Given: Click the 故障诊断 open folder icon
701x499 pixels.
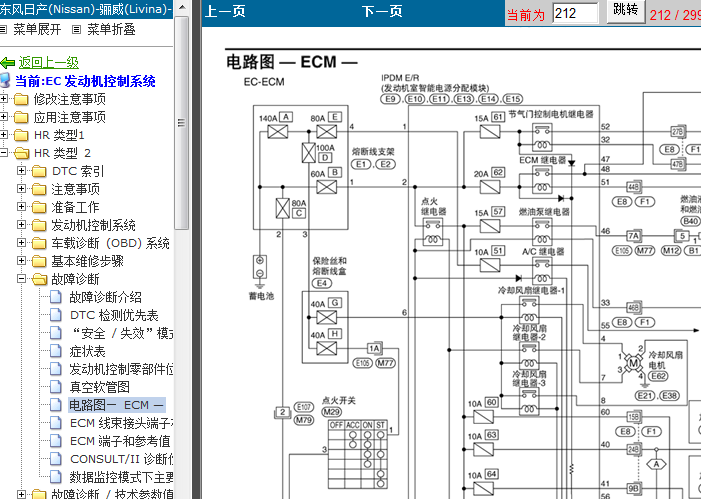Looking at the screenshot, I should pyautogui.click(x=40, y=279).
